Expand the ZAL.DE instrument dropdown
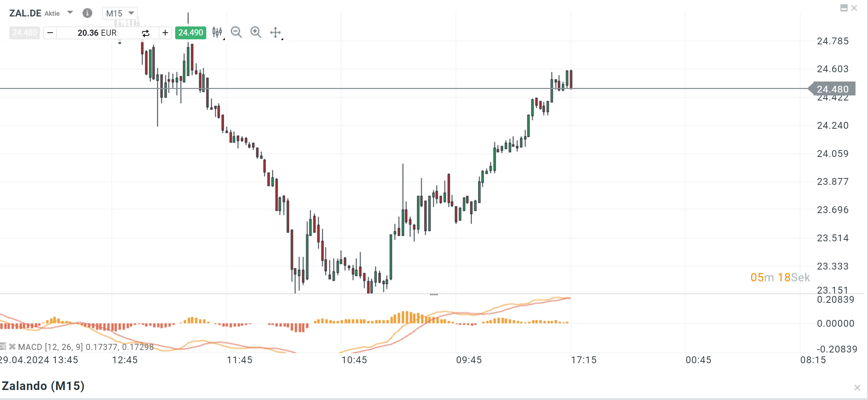Screen dimensions: 868x400 [70, 13]
